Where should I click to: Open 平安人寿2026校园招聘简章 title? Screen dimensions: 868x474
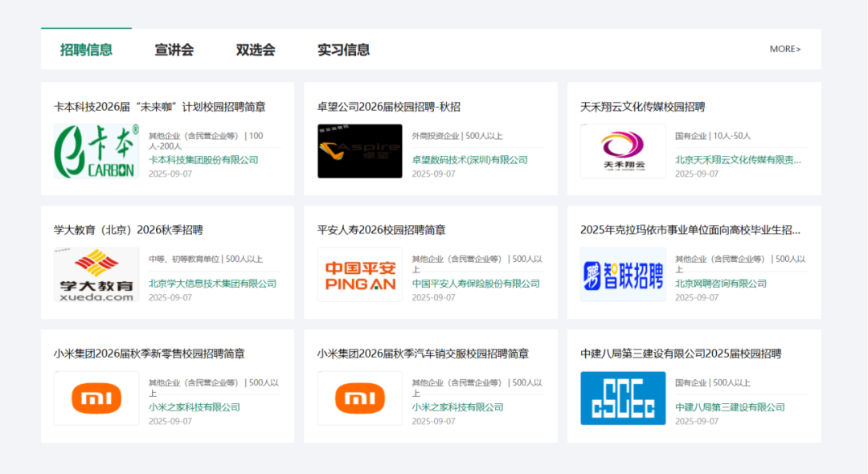381,231
